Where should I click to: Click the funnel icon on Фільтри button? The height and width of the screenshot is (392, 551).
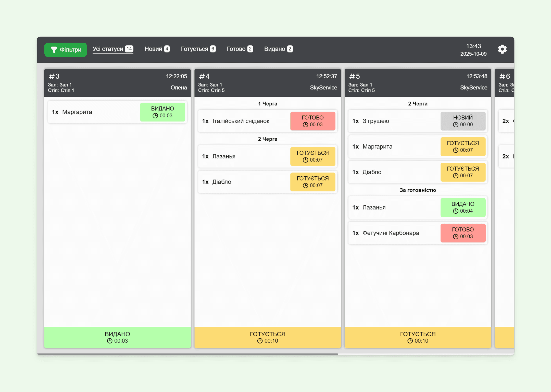coord(54,50)
